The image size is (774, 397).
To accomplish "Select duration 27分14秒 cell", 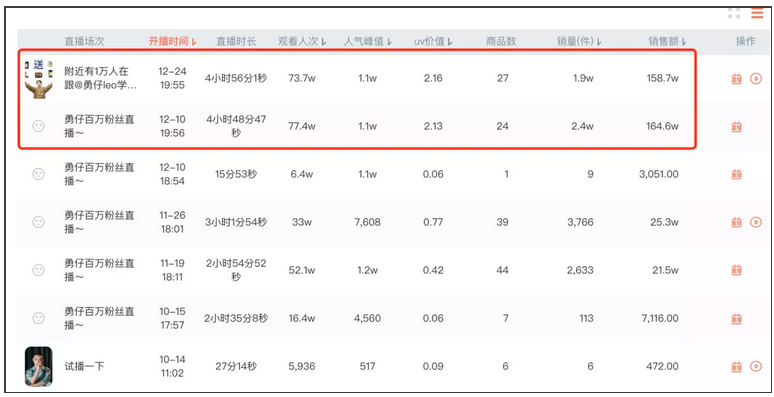I will [236, 366].
